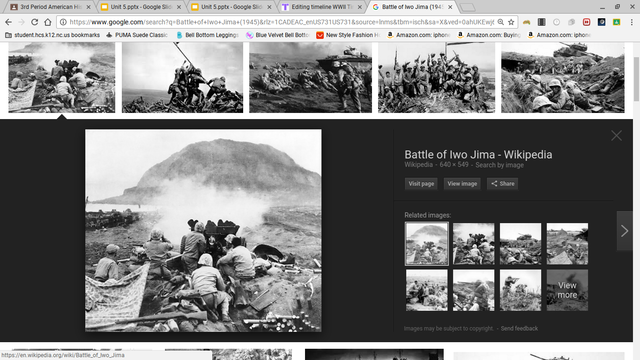
Task: Click the dark blue extension icon
Action: click(602, 22)
